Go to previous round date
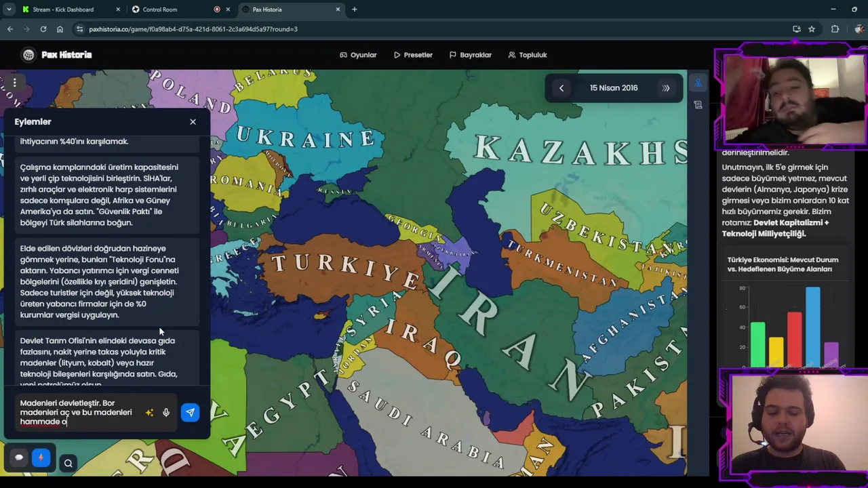868x488 pixels. 561,88
